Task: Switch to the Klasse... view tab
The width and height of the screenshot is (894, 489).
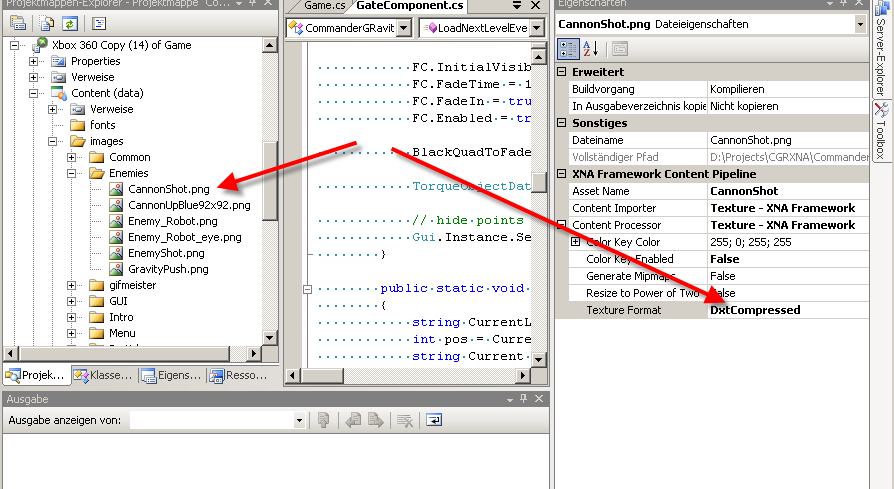Action: (104, 375)
